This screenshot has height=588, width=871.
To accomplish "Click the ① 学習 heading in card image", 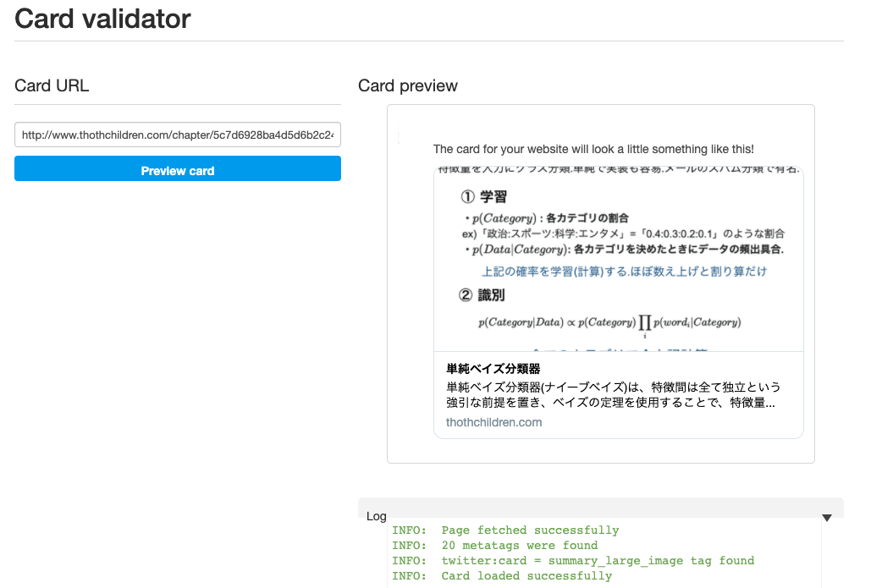I will click(483, 197).
